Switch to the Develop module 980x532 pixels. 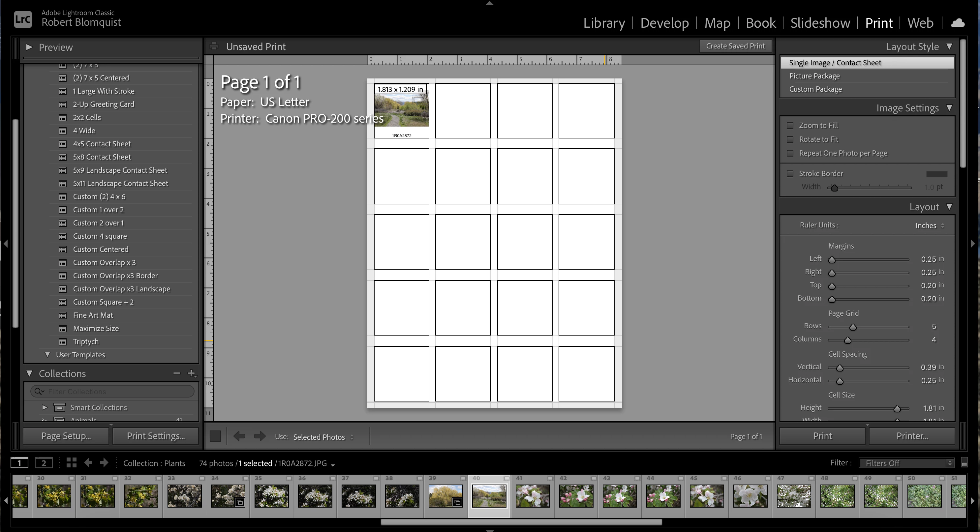pyautogui.click(x=664, y=23)
